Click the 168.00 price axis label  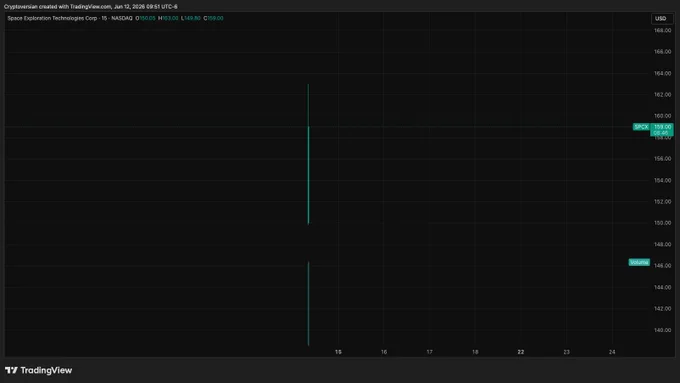pyautogui.click(x=662, y=30)
